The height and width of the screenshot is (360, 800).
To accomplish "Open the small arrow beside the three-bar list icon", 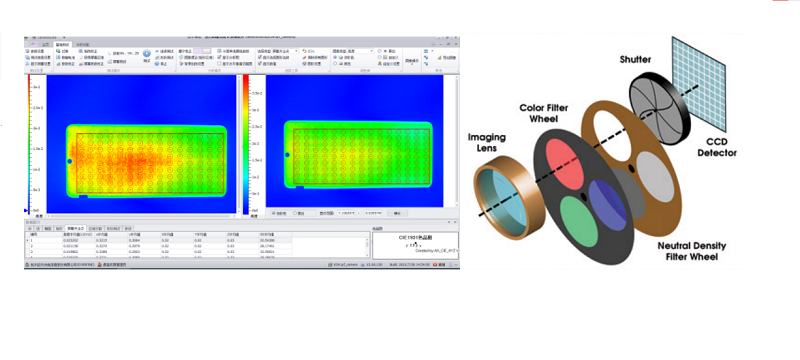I will [x=432, y=51].
